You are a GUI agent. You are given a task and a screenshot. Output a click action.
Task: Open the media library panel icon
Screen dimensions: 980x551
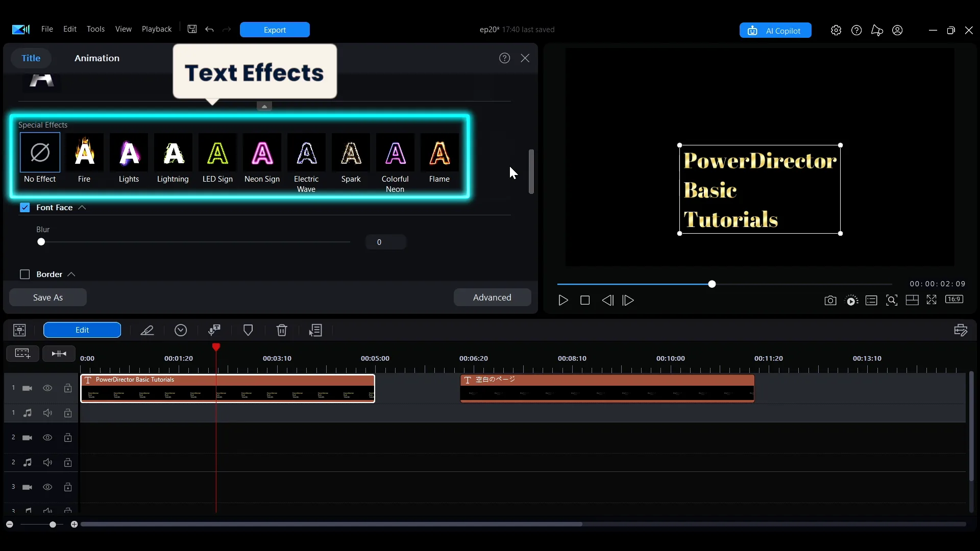pyautogui.click(x=19, y=330)
